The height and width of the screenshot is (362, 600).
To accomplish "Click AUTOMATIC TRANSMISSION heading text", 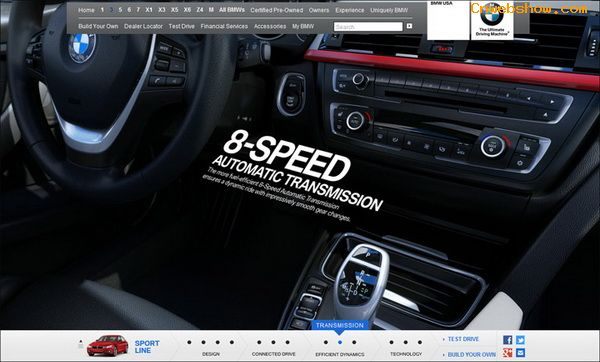I will coord(297,183).
